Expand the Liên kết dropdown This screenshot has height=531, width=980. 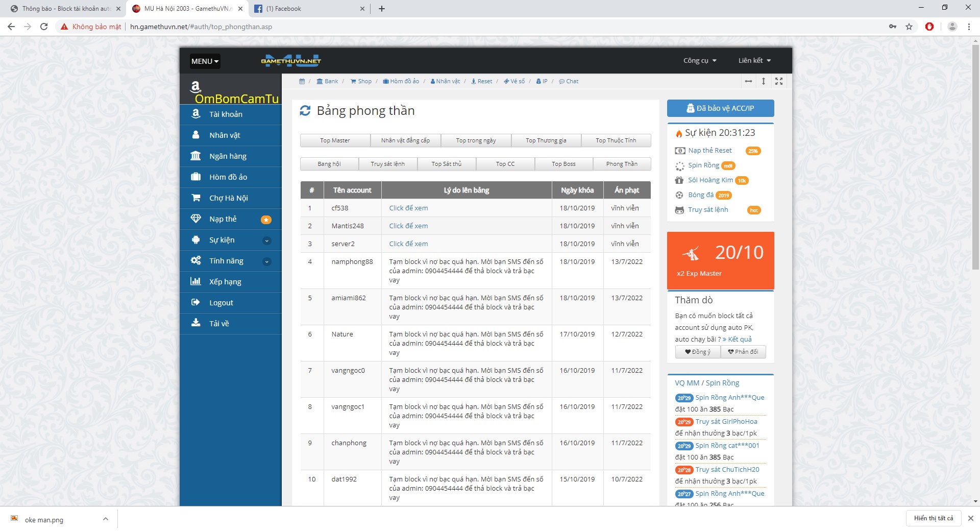[x=754, y=61]
